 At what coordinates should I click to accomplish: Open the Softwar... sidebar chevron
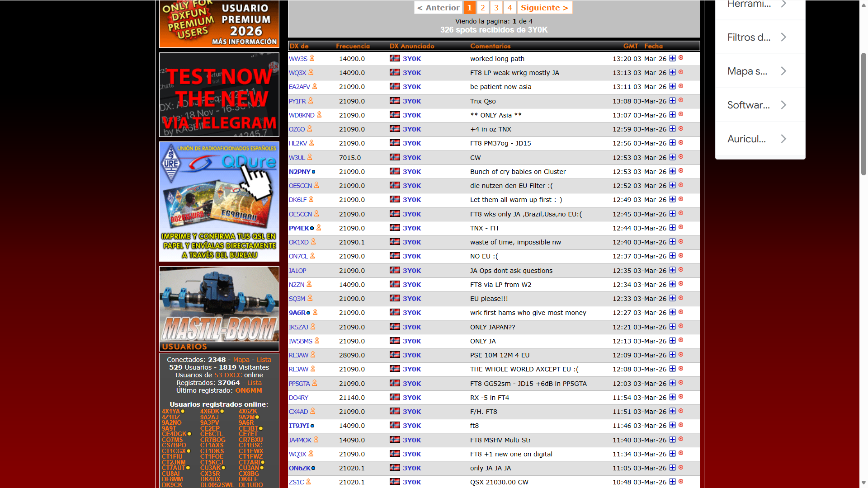coord(783,105)
